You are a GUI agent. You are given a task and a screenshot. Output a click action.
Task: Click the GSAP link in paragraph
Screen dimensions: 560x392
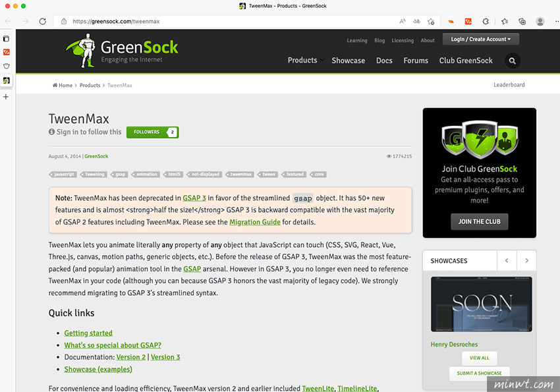[x=192, y=269]
